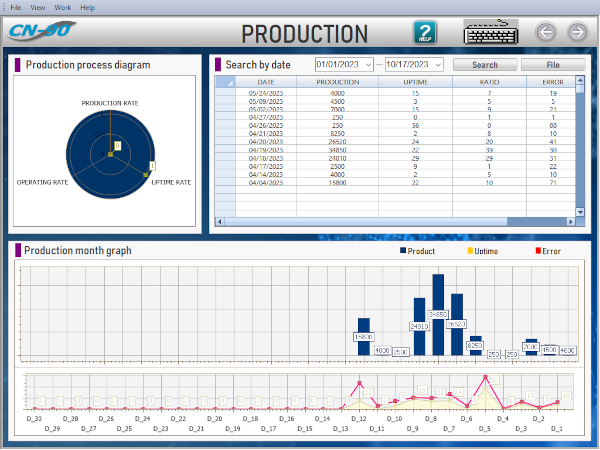
Task: Click the CN-90 logo
Action: pyautogui.click(x=41, y=31)
